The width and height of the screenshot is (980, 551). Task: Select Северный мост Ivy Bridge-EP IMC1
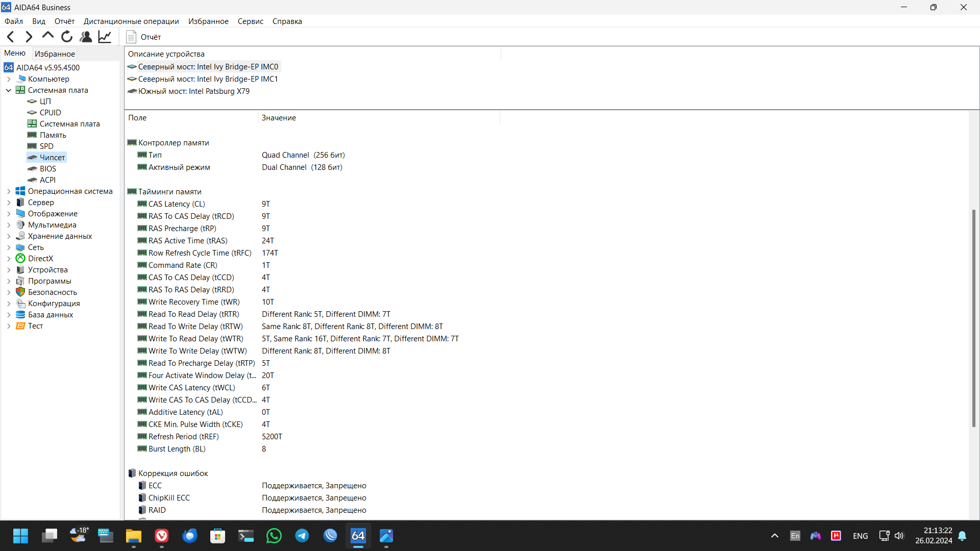[208, 79]
